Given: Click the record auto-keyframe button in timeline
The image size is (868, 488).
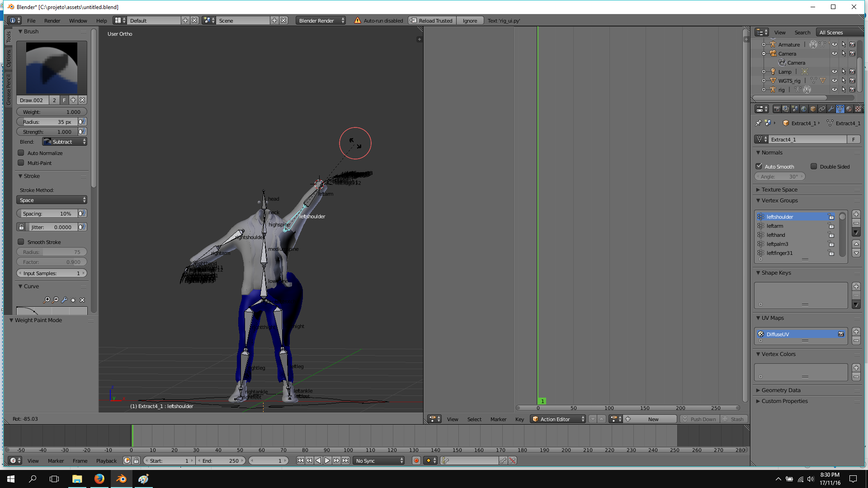Looking at the screenshot, I should [416, 460].
